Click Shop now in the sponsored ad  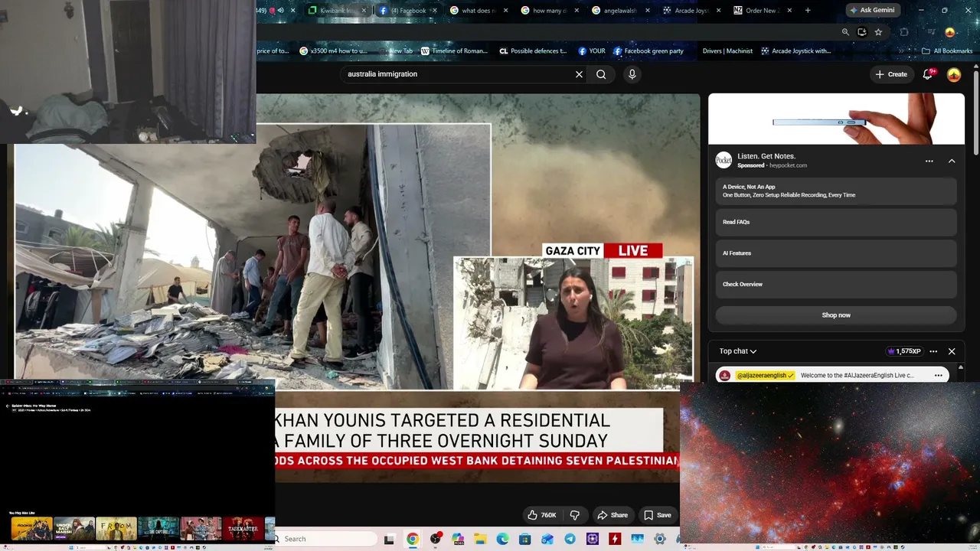coord(836,315)
